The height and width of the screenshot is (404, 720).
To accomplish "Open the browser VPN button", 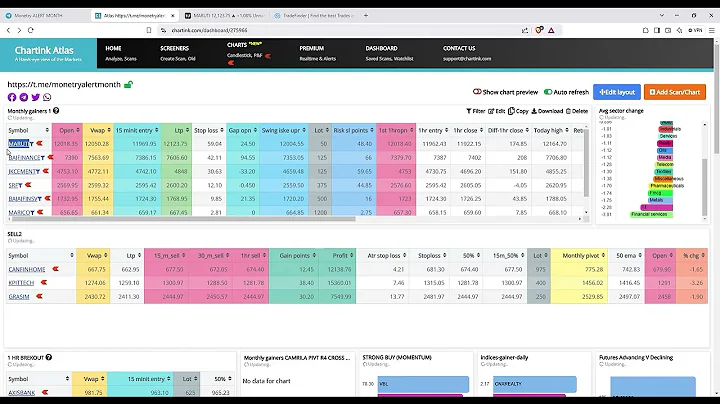I will (695, 30).
